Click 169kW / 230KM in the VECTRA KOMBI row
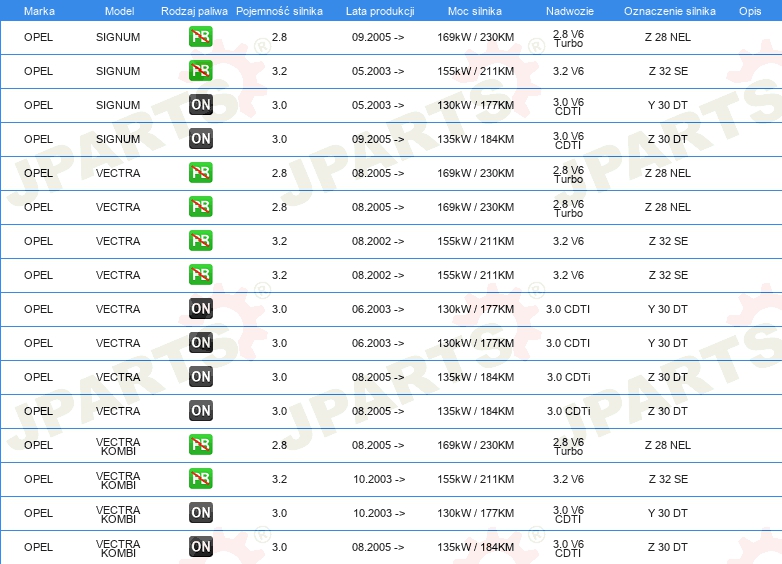The width and height of the screenshot is (782, 564). coord(475,445)
